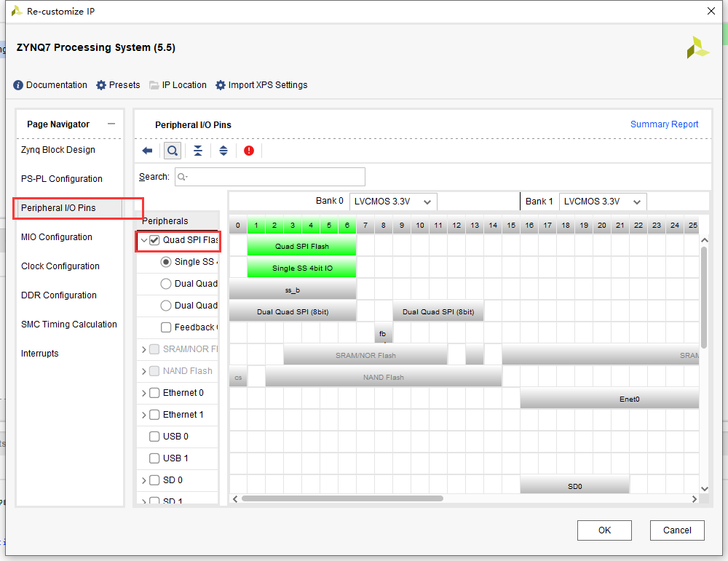Click the Cancel button

pyautogui.click(x=677, y=530)
